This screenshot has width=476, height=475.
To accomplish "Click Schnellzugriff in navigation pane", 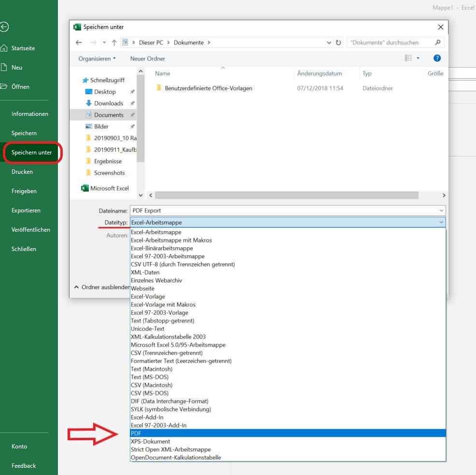I will [107, 80].
